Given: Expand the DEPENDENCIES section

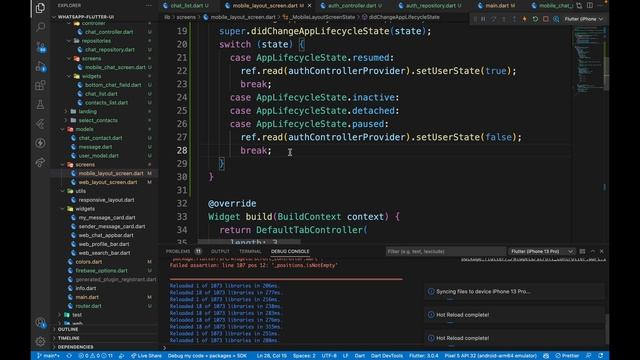Looking at the screenshot, I should [75, 347].
